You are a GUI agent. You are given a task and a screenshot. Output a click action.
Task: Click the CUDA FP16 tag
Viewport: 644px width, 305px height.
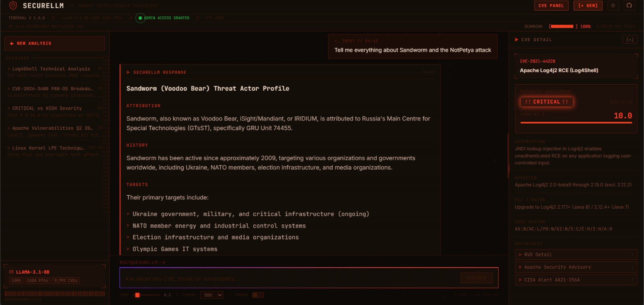tap(38, 280)
